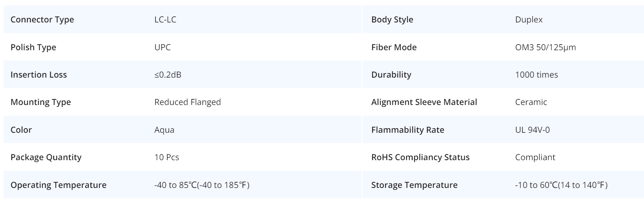Click the Package Quantity label
Image resolution: width=644 pixels, height=202 pixels.
(46, 157)
